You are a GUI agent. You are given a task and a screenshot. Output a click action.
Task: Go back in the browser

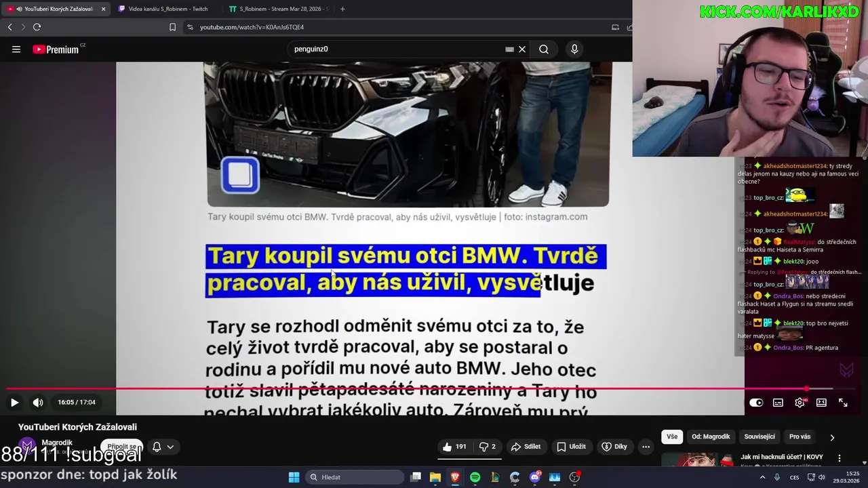click(9, 27)
